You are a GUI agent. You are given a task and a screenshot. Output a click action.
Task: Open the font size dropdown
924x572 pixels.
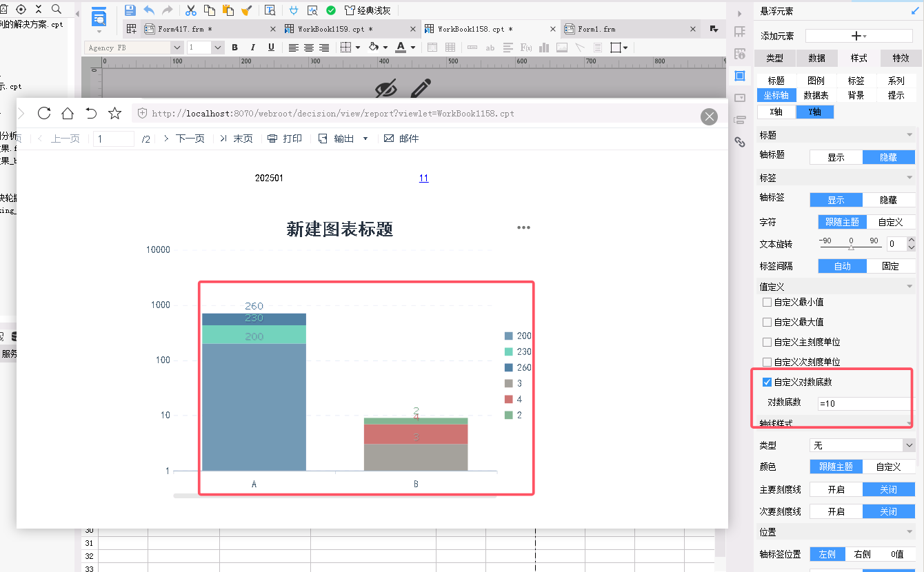(218, 48)
